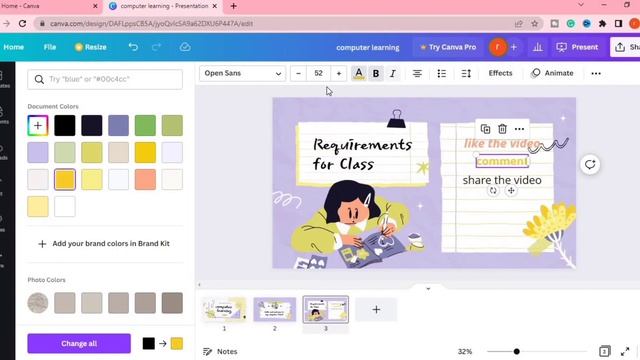640x360 pixels.
Task: Select the green document color swatch
Action: coord(145,125)
